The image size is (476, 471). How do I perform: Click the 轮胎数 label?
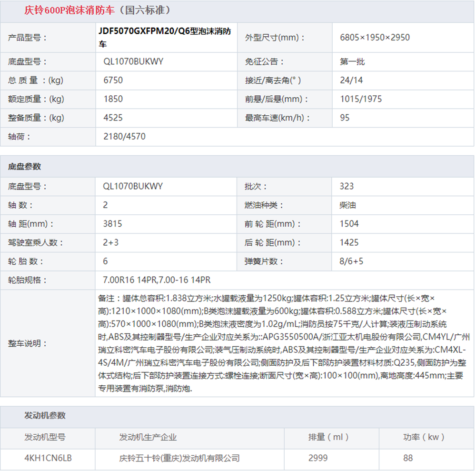point(26,261)
